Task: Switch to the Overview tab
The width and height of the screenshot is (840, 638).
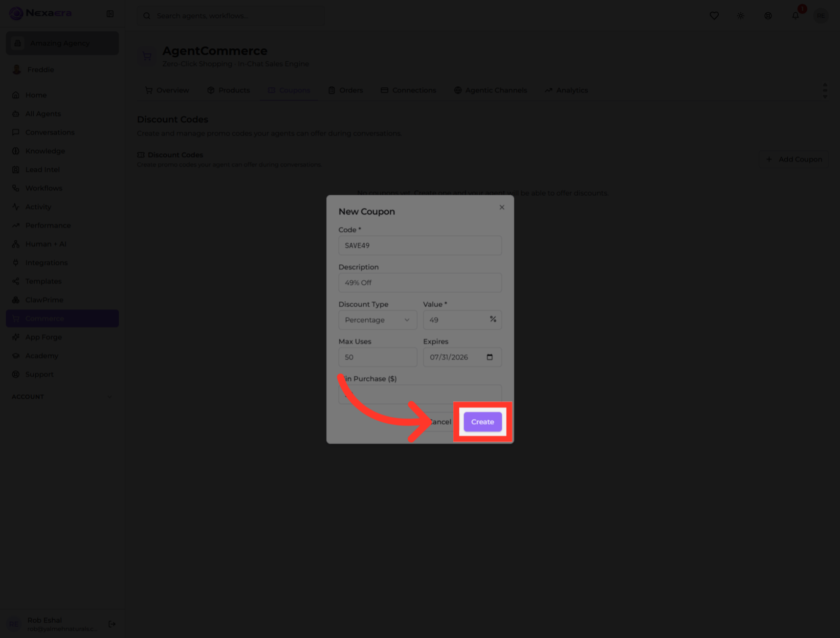Action: click(167, 91)
